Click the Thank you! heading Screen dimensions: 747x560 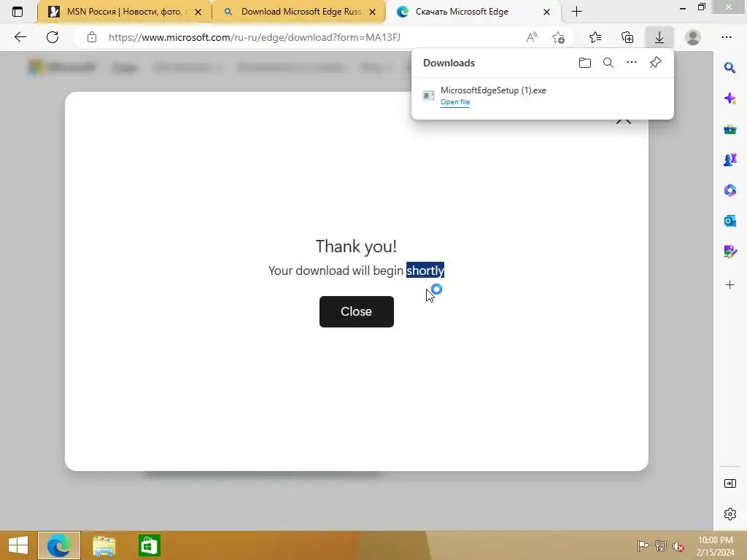[x=356, y=246]
